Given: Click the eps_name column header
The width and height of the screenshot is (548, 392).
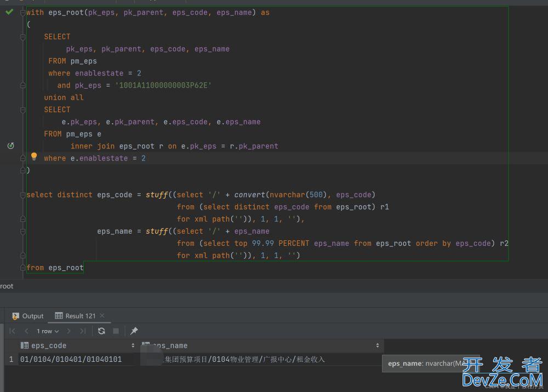Looking at the screenshot, I should pos(261,345).
